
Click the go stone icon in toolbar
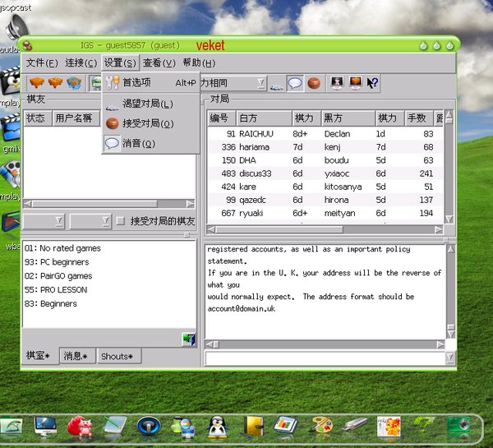point(313,83)
